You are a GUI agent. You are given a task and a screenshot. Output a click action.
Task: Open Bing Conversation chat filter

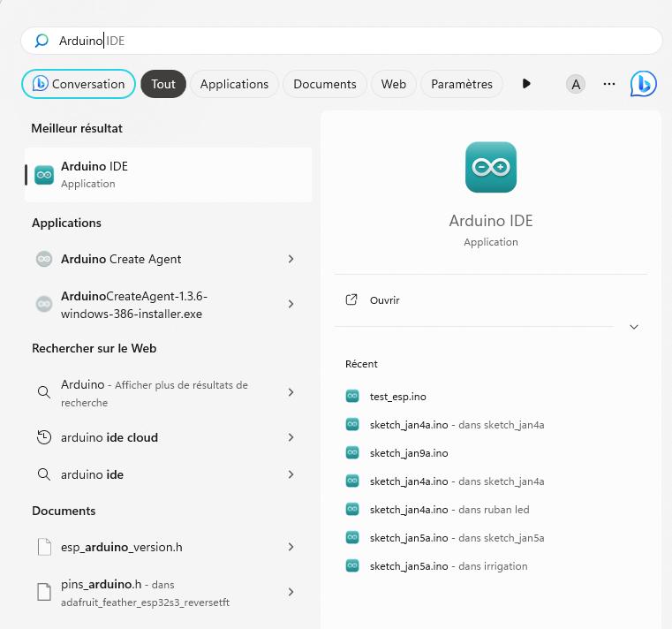tap(79, 84)
